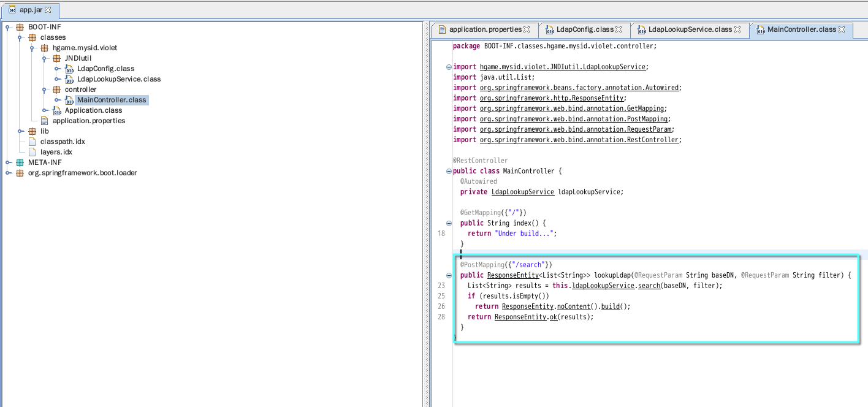Viewport: 868px width, 407px height.
Task: Open LdapLookupService type in field declaration
Action: 523,192
